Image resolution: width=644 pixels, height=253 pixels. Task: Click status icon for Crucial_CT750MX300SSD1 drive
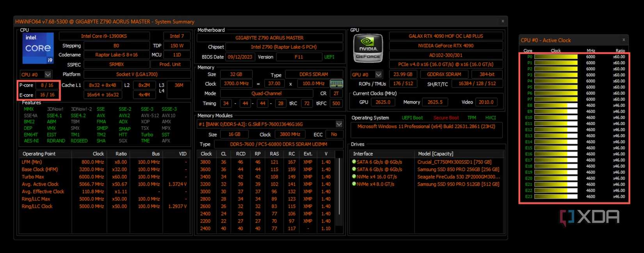[x=354, y=161]
